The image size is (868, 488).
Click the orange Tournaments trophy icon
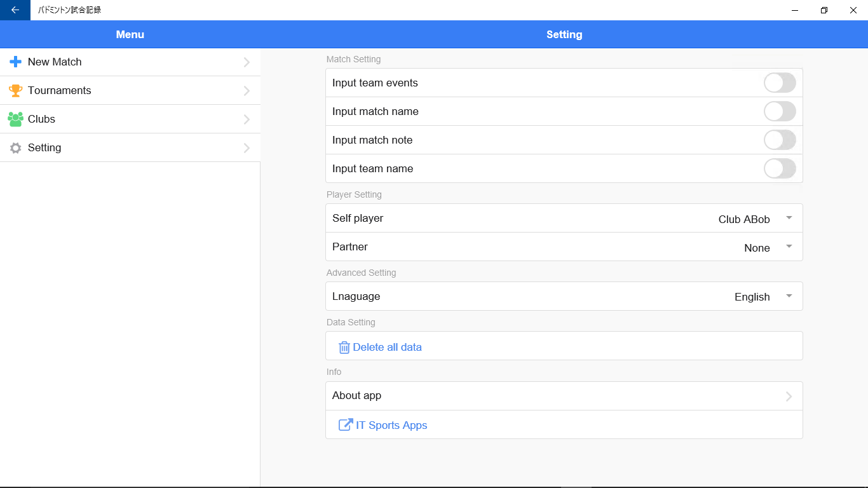click(x=15, y=90)
